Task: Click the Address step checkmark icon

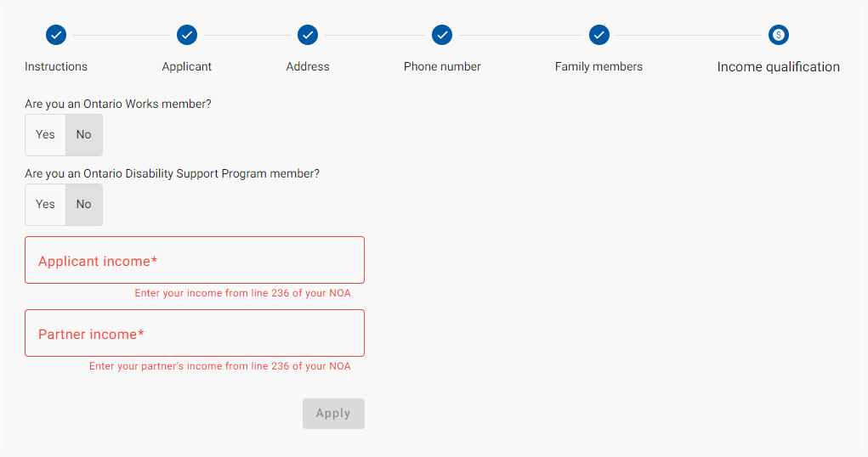Action: 308,35
